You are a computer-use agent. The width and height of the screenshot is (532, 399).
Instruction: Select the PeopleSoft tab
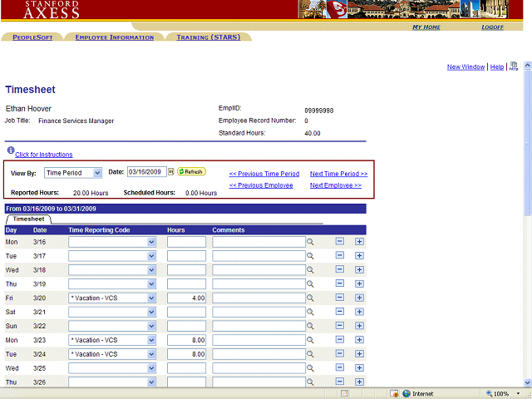(x=32, y=37)
